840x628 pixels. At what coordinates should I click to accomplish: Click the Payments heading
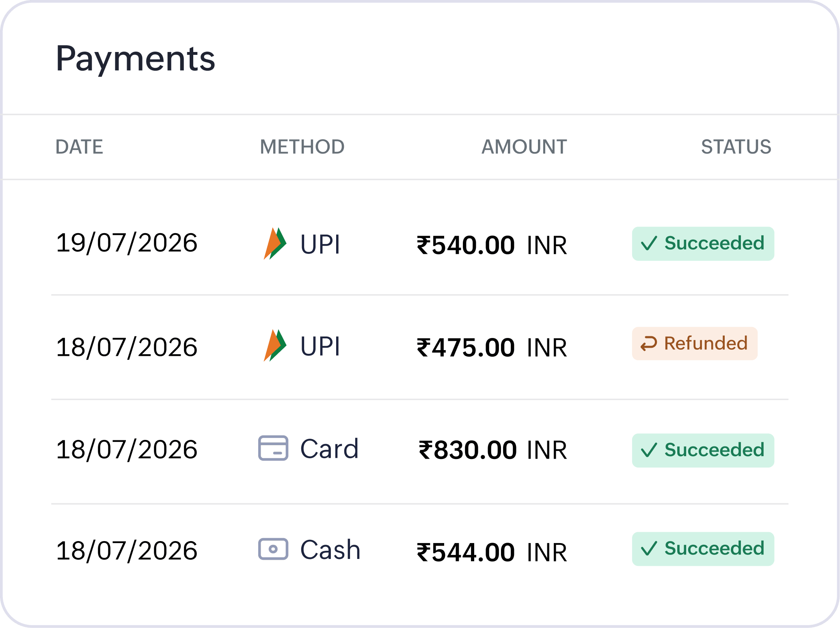[135, 59]
